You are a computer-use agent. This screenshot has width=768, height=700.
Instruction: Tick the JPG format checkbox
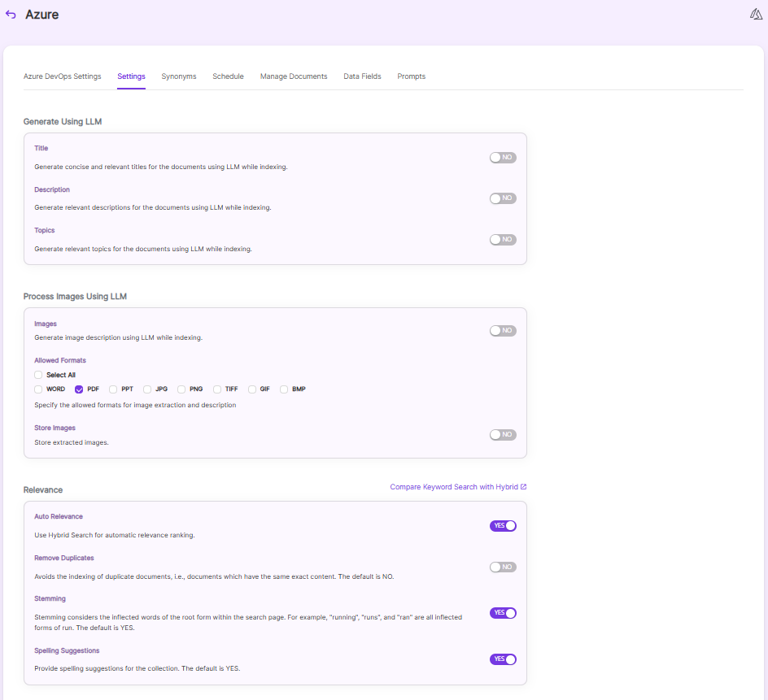coord(147,389)
